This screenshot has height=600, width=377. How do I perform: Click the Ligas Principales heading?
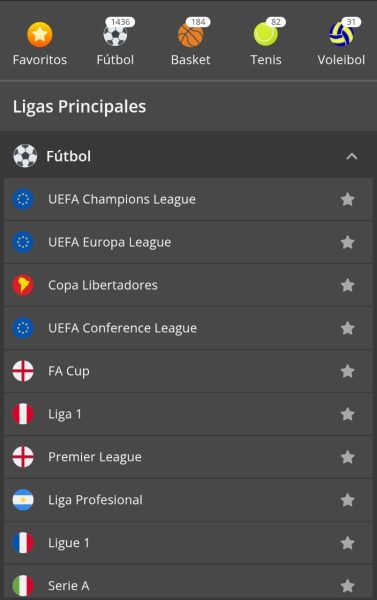coord(79,107)
